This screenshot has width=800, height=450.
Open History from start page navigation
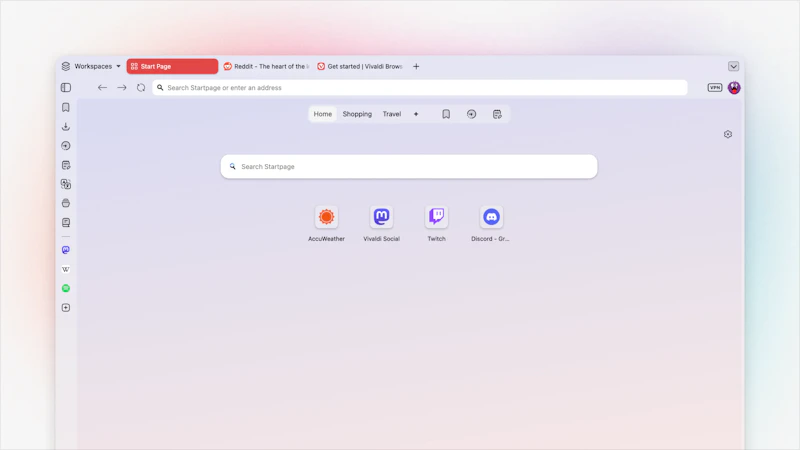click(x=471, y=114)
